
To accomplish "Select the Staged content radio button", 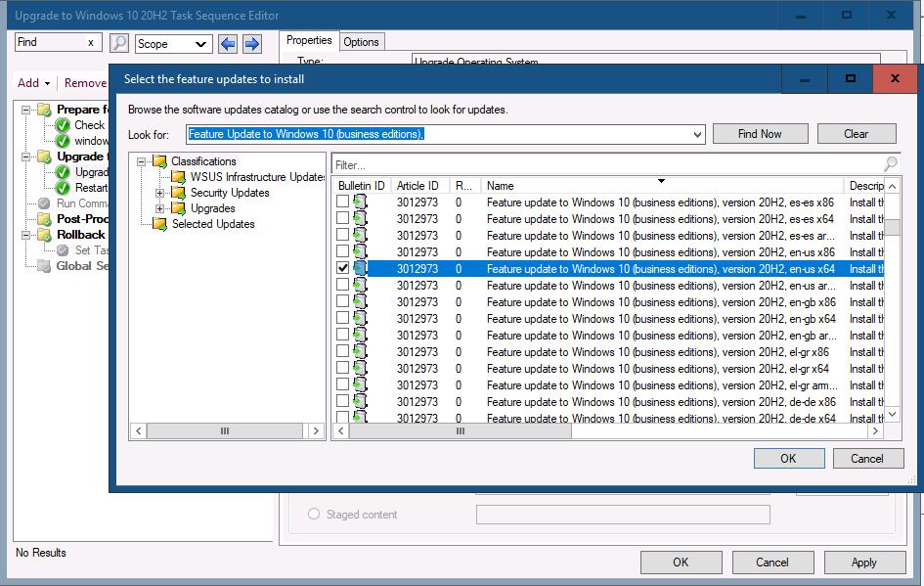I will tap(314, 514).
